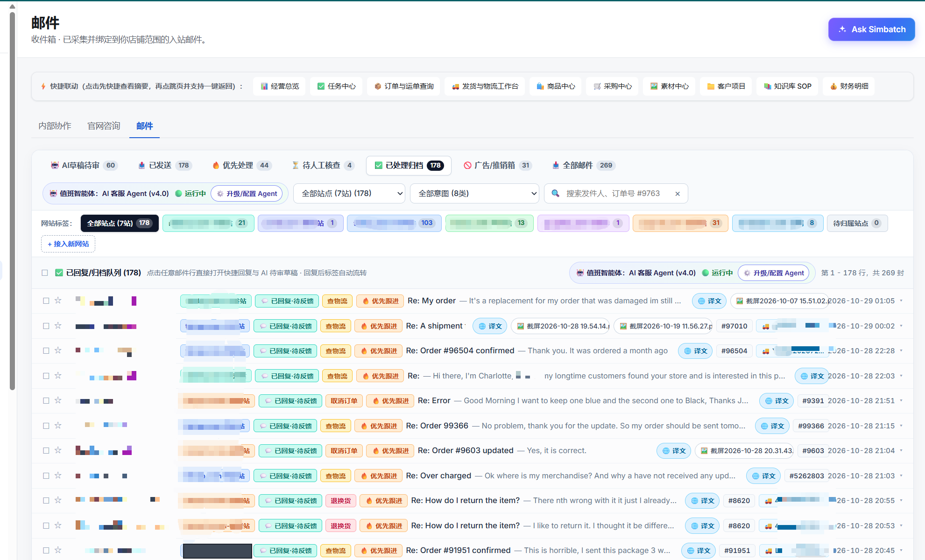Open 升级/配置 Agent in filter bar

coord(247,194)
